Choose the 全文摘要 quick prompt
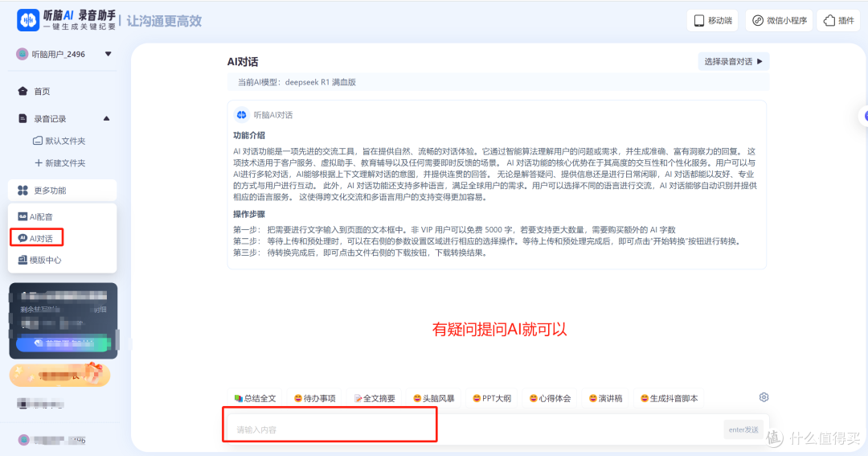The image size is (868, 456). tap(375, 398)
